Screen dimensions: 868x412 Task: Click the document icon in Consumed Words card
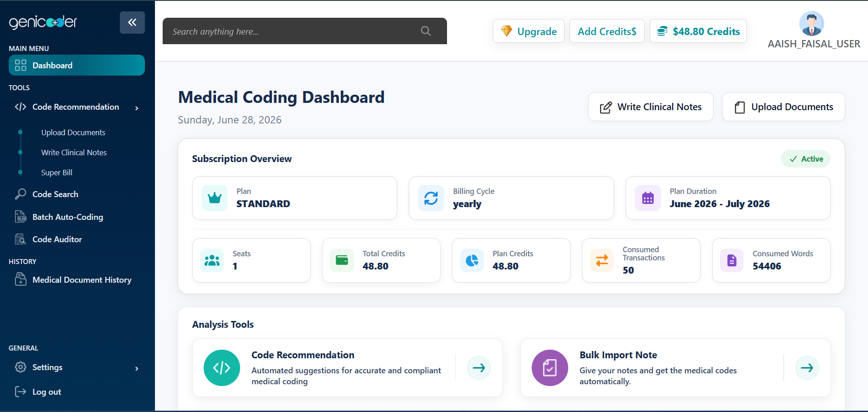click(732, 260)
